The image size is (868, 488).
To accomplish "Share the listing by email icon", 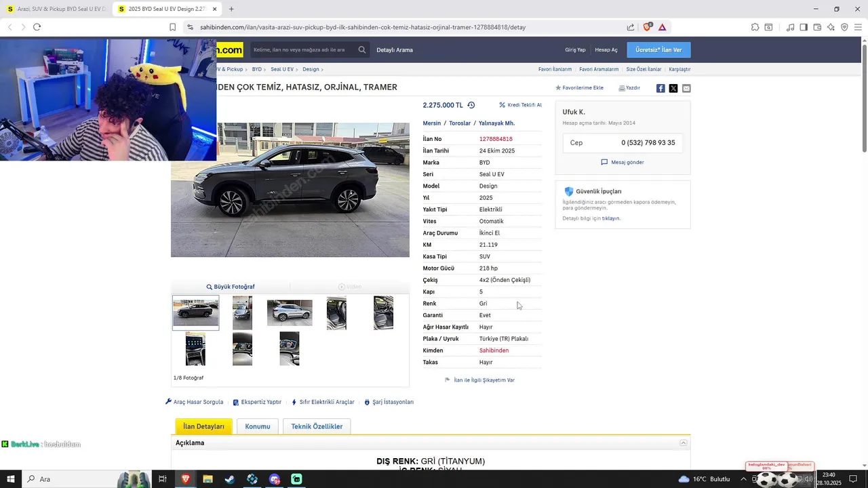I will click(686, 88).
